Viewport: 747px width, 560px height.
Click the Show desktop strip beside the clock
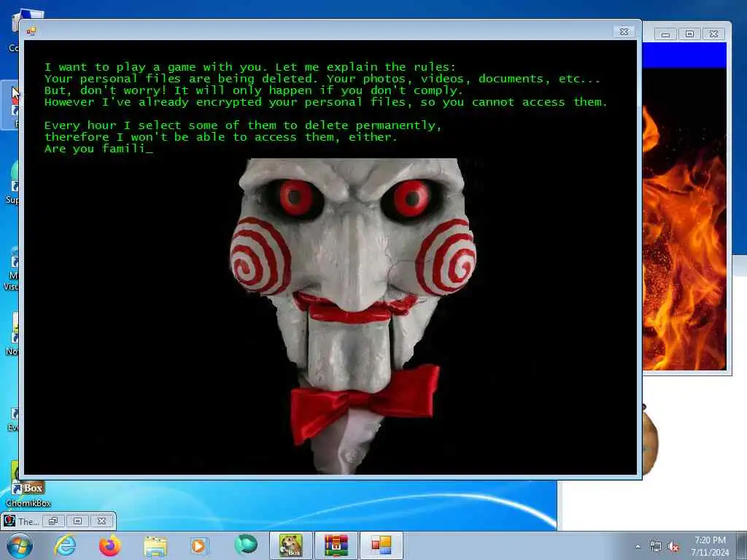tap(743, 545)
